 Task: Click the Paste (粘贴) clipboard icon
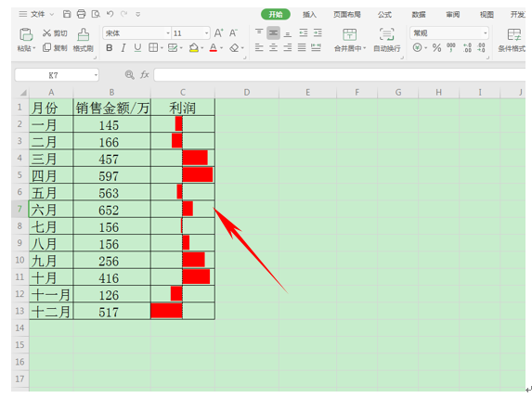[x=26, y=34]
